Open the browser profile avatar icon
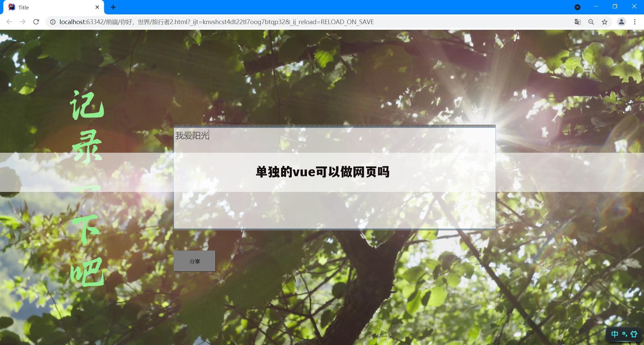Screen dimensions: 644x345 pyautogui.click(x=621, y=22)
